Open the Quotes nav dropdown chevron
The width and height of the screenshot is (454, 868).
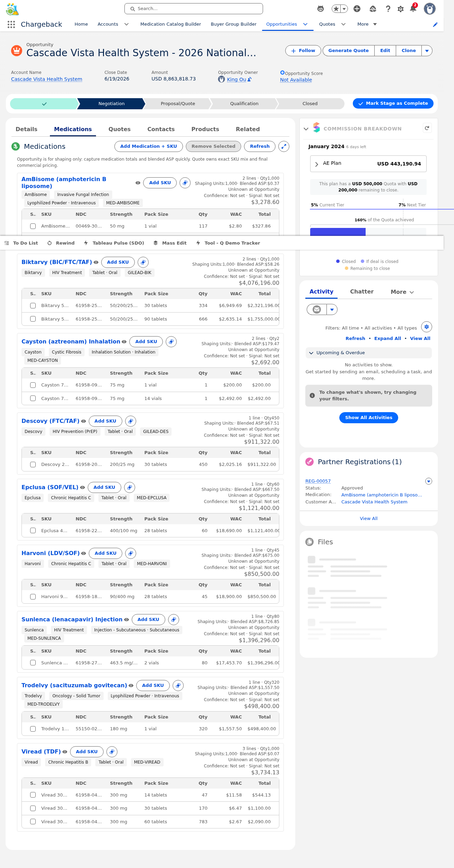[x=343, y=24]
